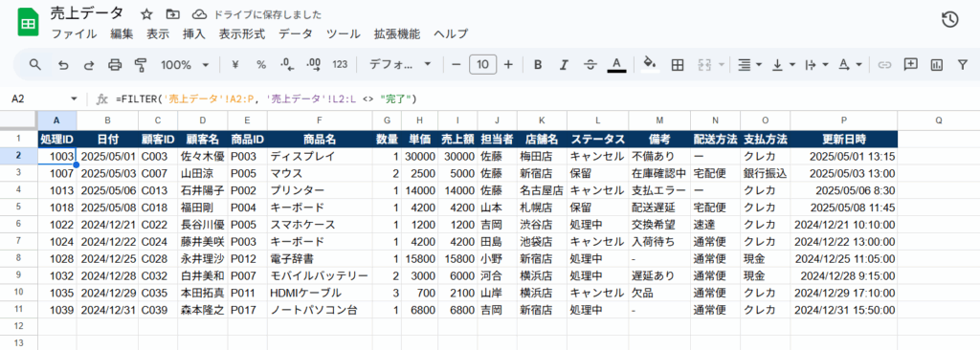Click the insert link icon
Screen dimensions: 980x350
pyautogui.click(x=884, y=64)
